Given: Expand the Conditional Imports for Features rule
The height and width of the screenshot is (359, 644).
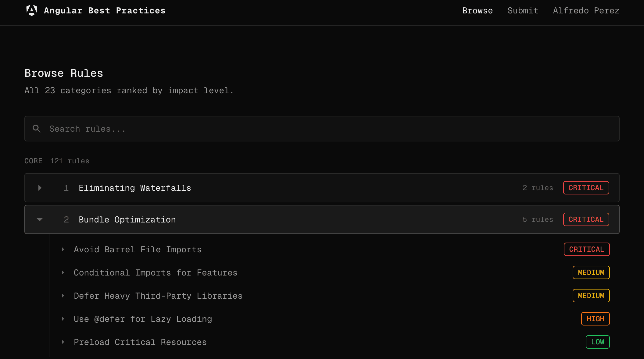Looking at the screenshot, I should (x=63, y=272).
